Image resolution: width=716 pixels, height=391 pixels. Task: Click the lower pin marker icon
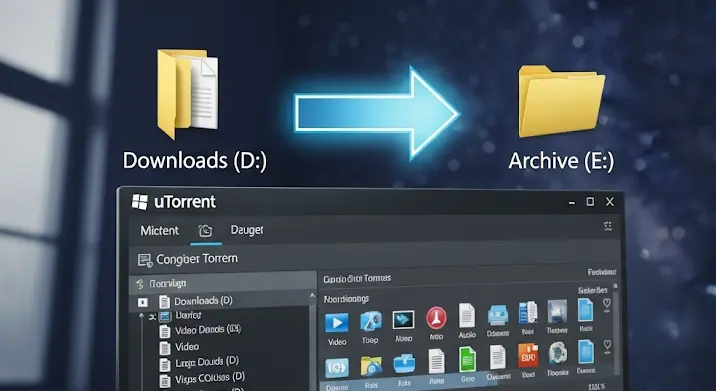click(607, 347)
